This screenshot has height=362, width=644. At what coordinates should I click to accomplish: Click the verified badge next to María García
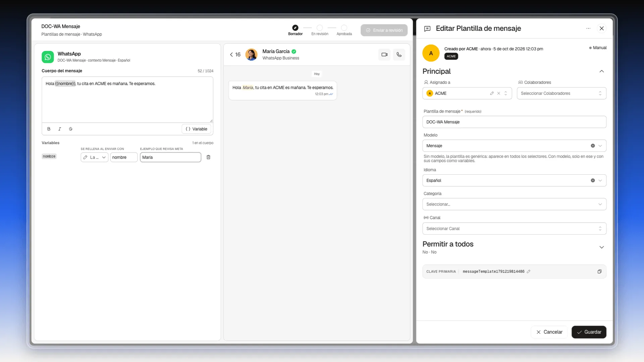(x=294, y=51)
